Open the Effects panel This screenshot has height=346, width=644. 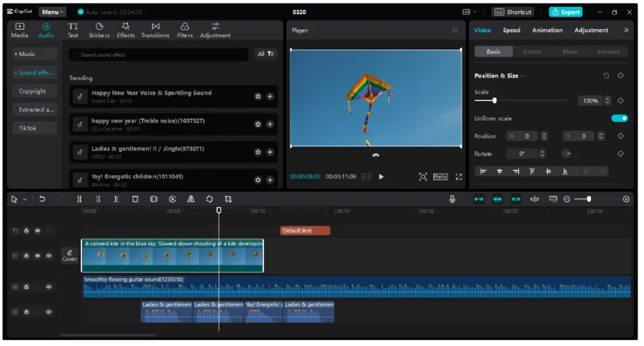click(126, 31)
